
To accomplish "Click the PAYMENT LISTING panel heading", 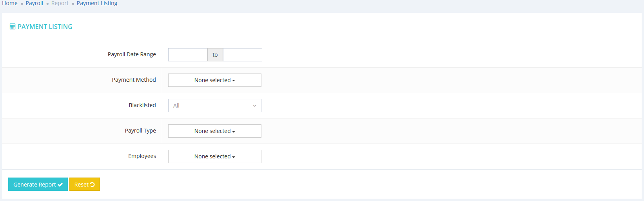I will pyautogui.click(x=45, y=27).
